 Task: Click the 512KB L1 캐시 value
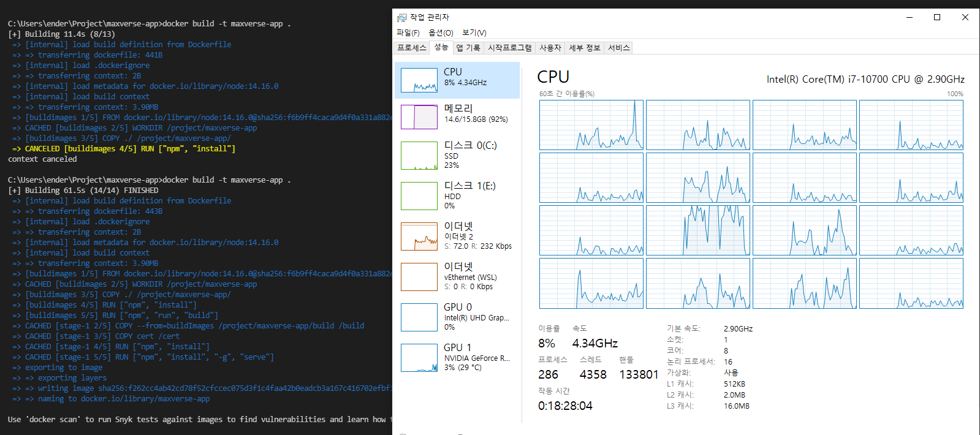click(x=734, y=384)
